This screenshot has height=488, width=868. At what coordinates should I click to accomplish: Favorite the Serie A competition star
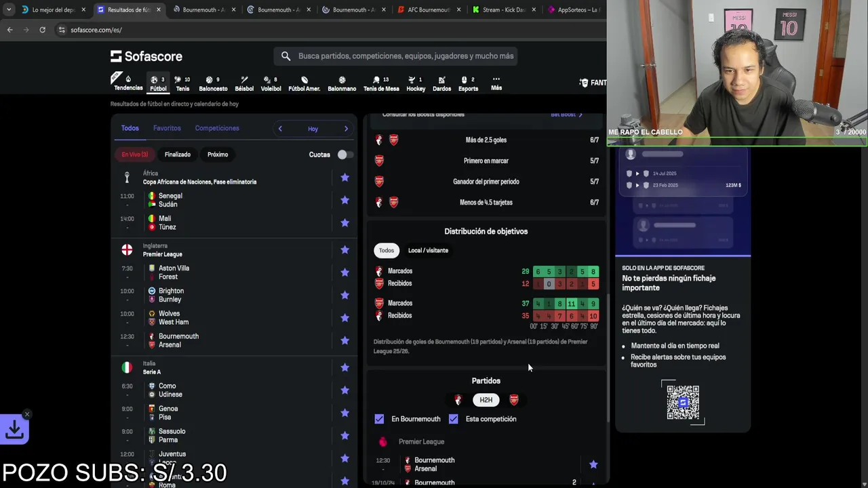click(344, 367)
